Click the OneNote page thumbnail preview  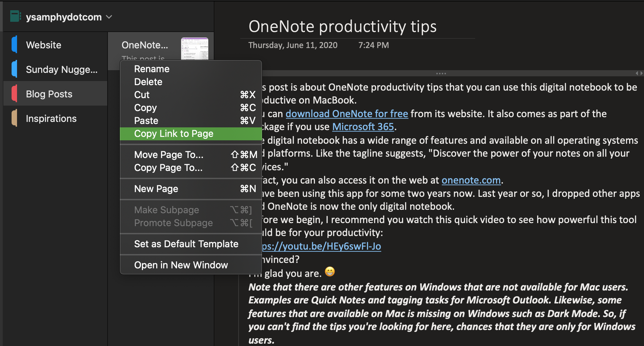195,49
